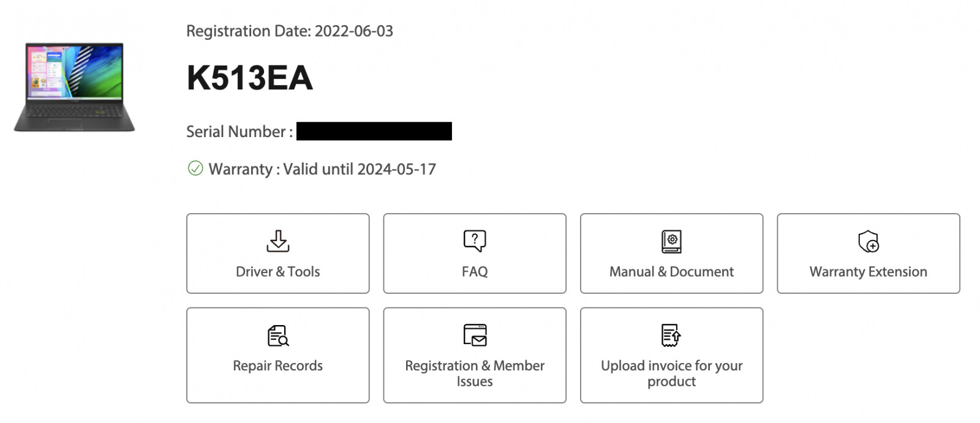Image resolution: width=980 pixels, height=423 pixels.
Task: Select the Manual & Document label
Action: click(671, 272)
